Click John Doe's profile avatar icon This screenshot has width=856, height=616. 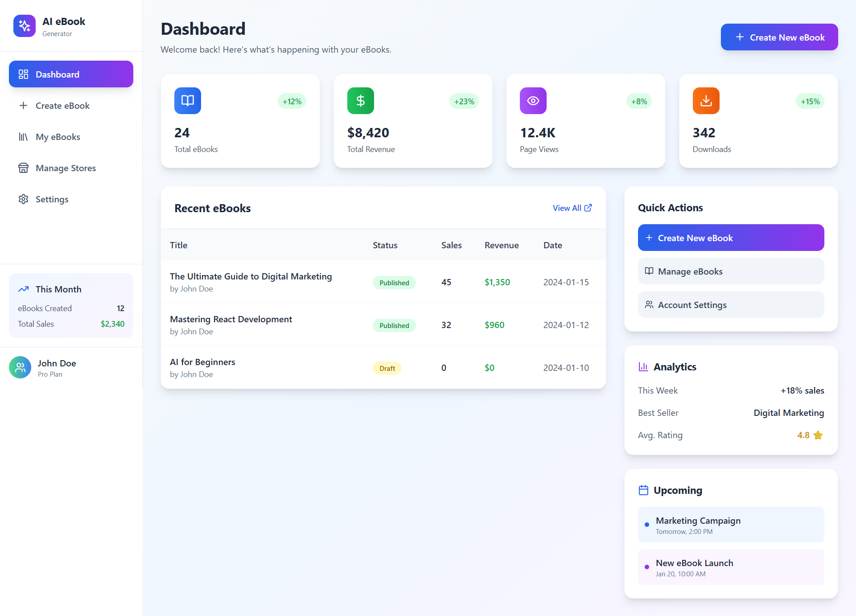coord(20,367)
